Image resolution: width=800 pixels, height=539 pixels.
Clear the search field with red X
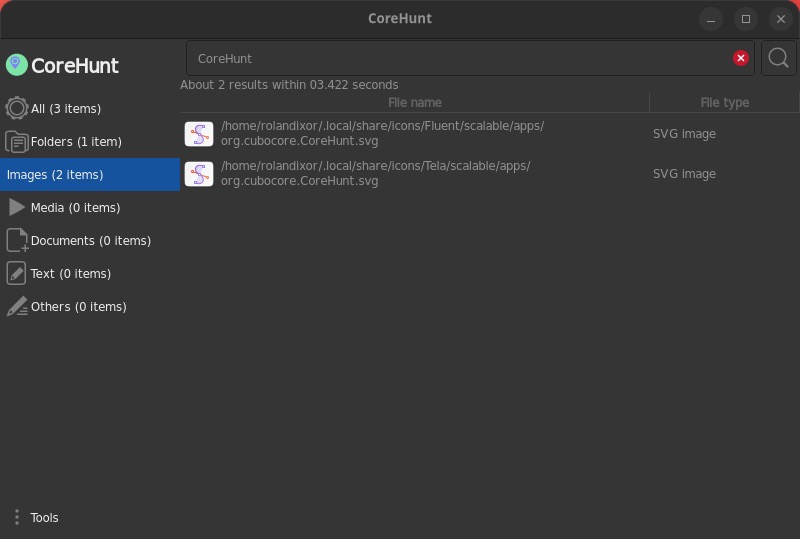(x=741, y=58)
